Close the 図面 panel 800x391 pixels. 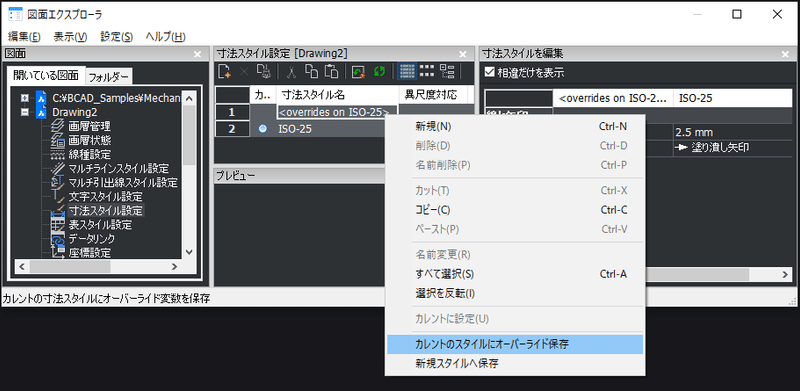pos(198,53)
